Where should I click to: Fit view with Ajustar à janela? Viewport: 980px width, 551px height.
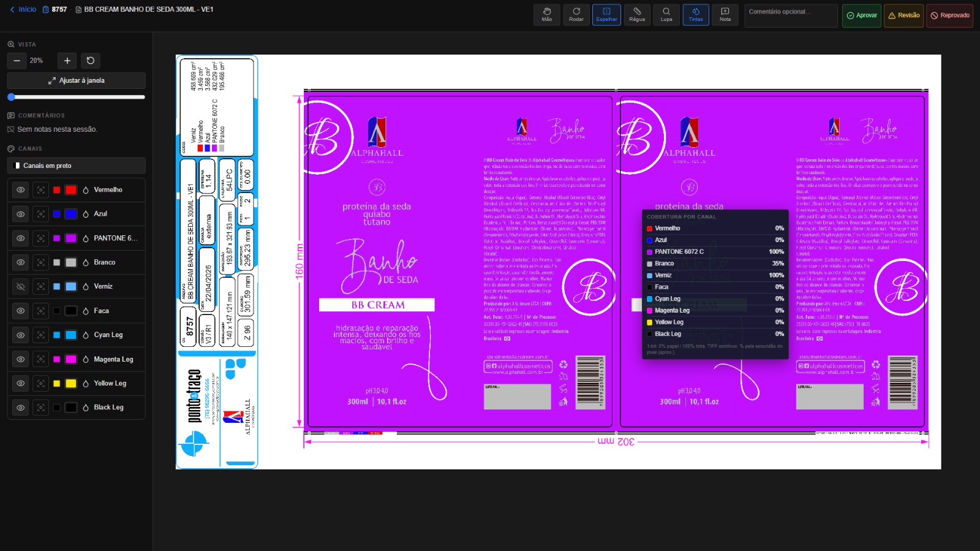click(77, 80)
